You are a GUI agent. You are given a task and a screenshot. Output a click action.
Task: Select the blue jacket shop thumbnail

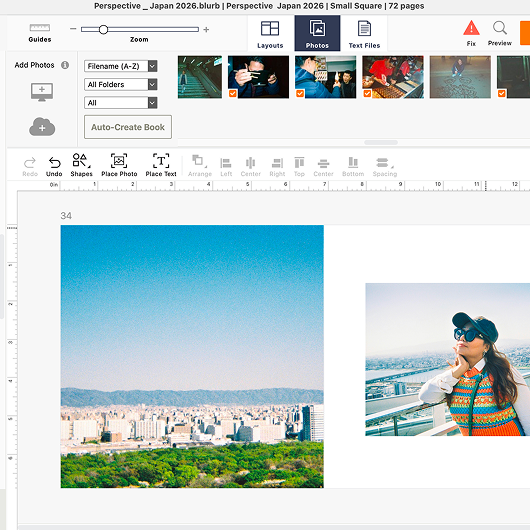[326, 77]
